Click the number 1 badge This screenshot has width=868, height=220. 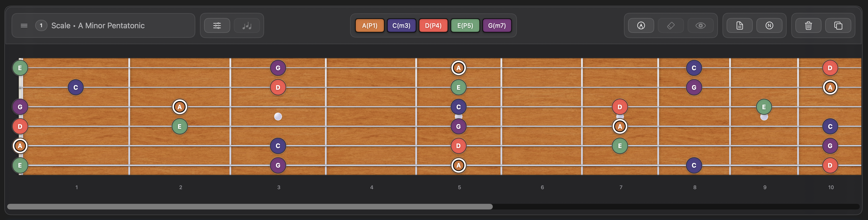point(41,26)
